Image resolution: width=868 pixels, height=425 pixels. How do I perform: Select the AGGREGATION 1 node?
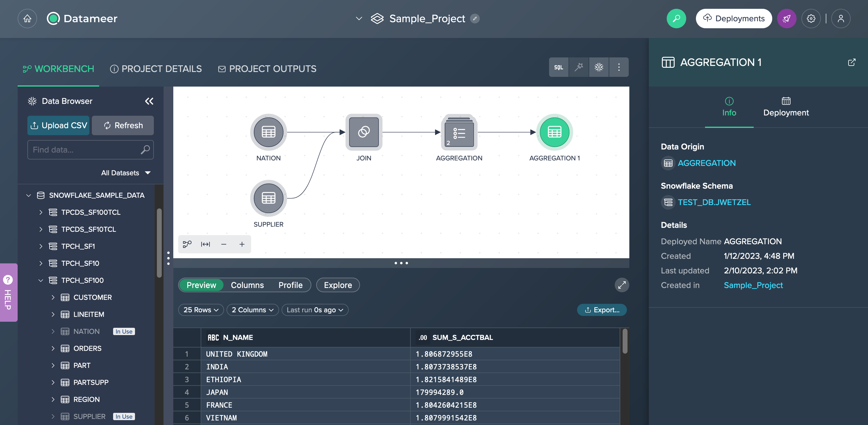[555, 132]
